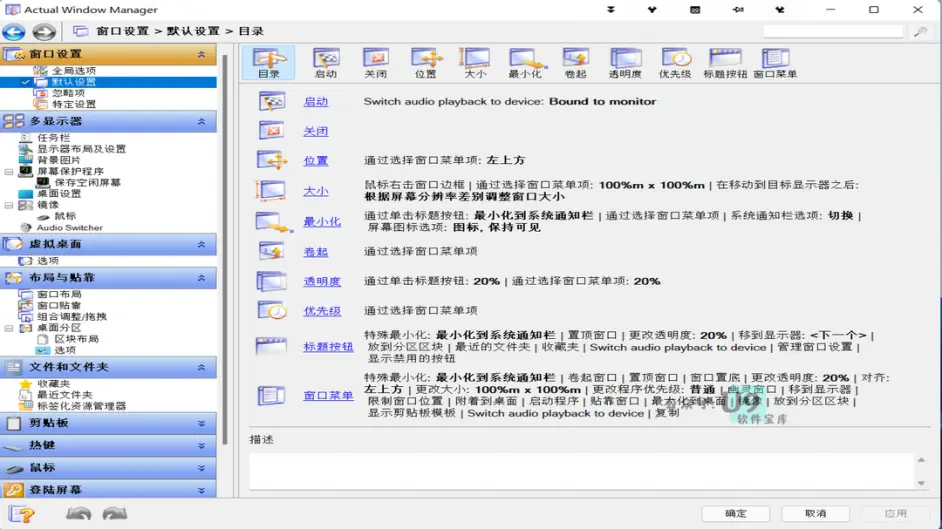This screenshot has height=529, width=942.
Task: Focus the search input field
Action: pyautogui.click(x=833, y=31)
